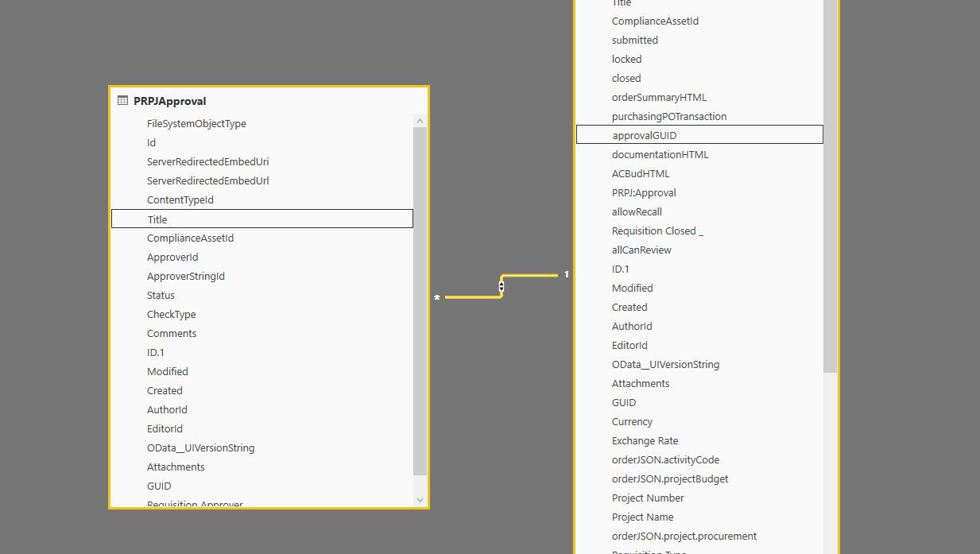Select Created in the PRPJApproval table

click(165, 390)
